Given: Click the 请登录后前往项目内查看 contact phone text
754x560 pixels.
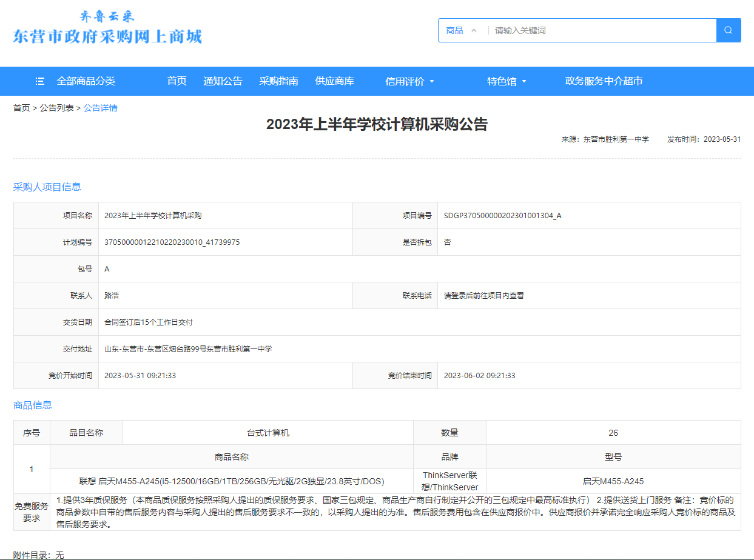Looking at the screenshot, I should tap(483, 296).
